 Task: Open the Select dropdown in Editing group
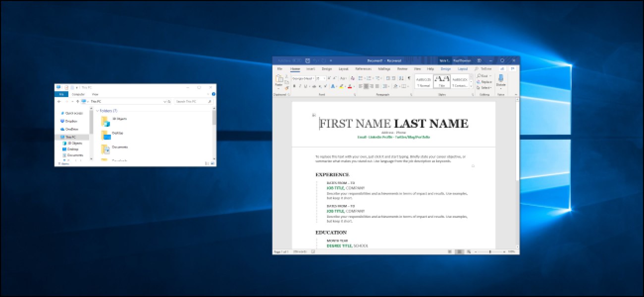484,88
